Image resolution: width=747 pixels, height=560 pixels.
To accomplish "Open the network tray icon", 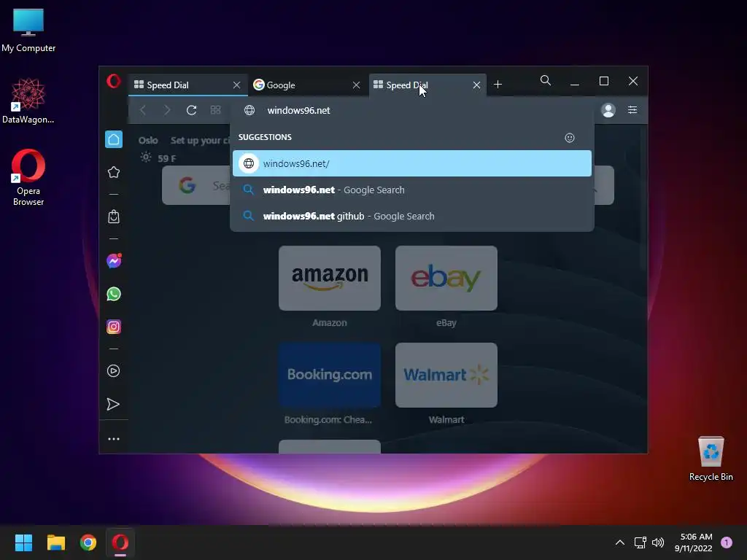I will click(x=640, y=542).
